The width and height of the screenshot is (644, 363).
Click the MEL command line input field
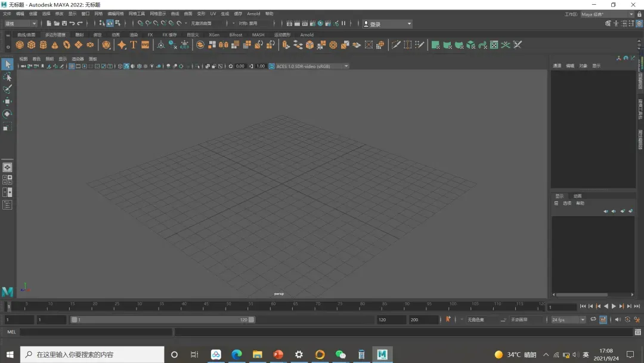point(95,332)
